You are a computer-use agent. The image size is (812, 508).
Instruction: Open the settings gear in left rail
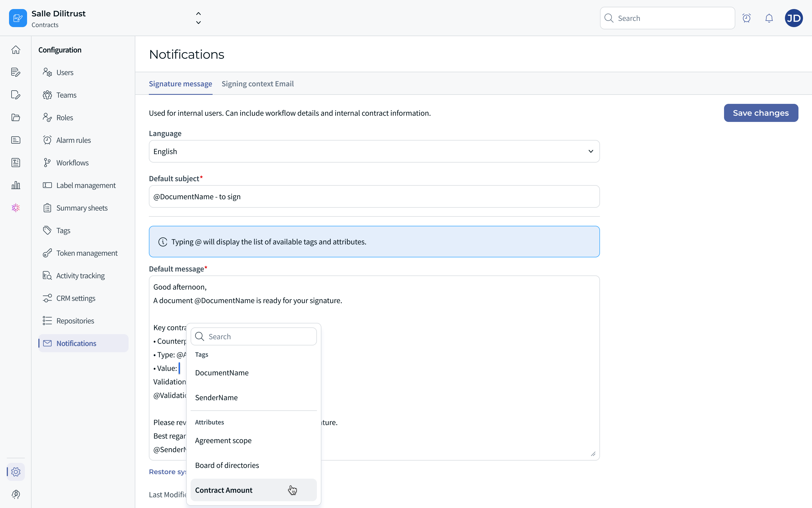coord(16,472)
